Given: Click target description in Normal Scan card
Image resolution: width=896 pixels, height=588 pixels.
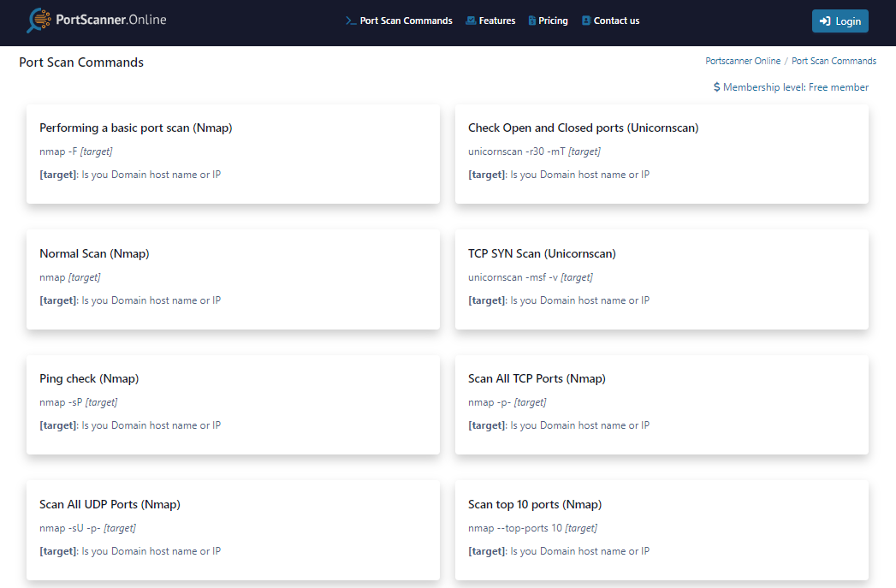Looking at the screenshot, I should (130, 300).
